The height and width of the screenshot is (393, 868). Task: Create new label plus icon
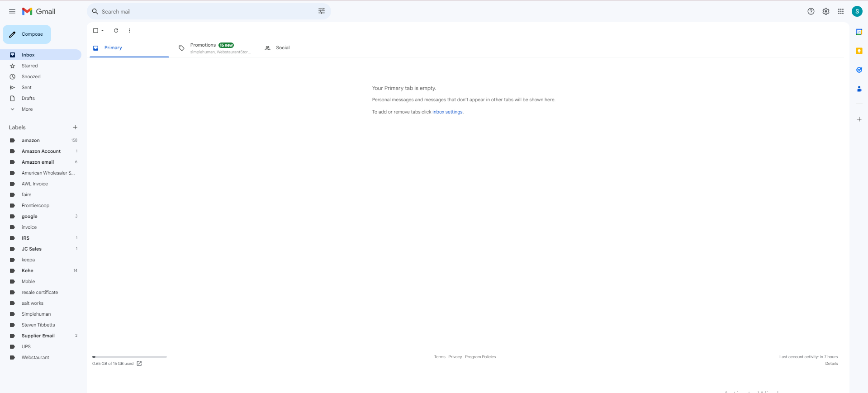(75, 128)
